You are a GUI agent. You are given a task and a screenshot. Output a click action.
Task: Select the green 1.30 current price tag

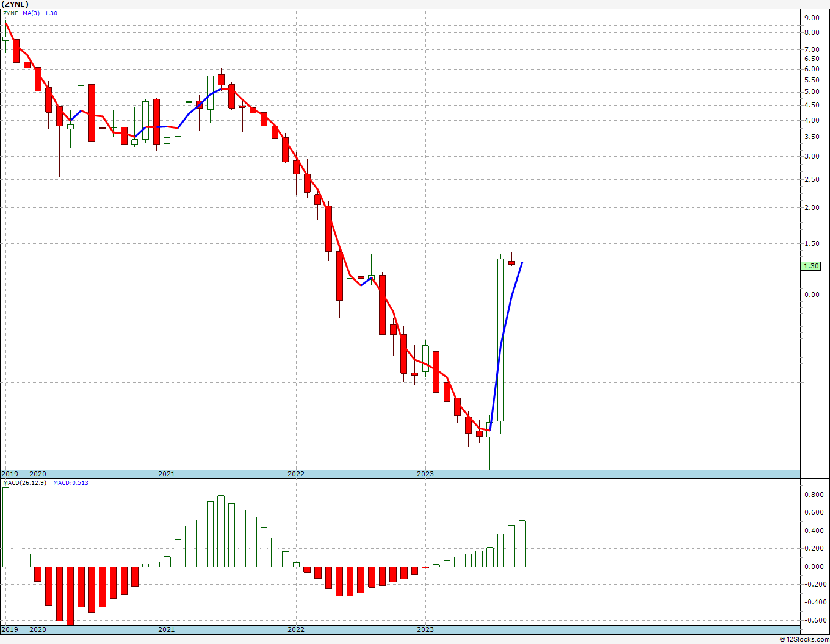point(811,266)
